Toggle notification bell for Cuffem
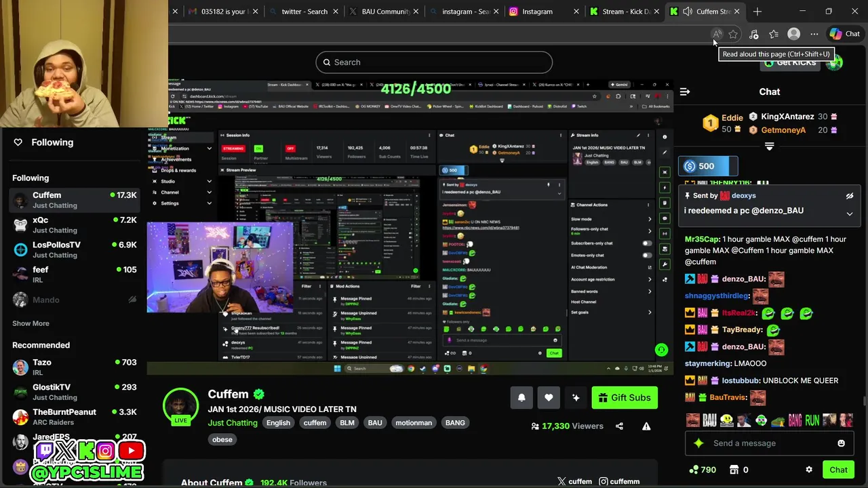Image resolution: width=868 pixels, height=488 pixels. [521, 398]
